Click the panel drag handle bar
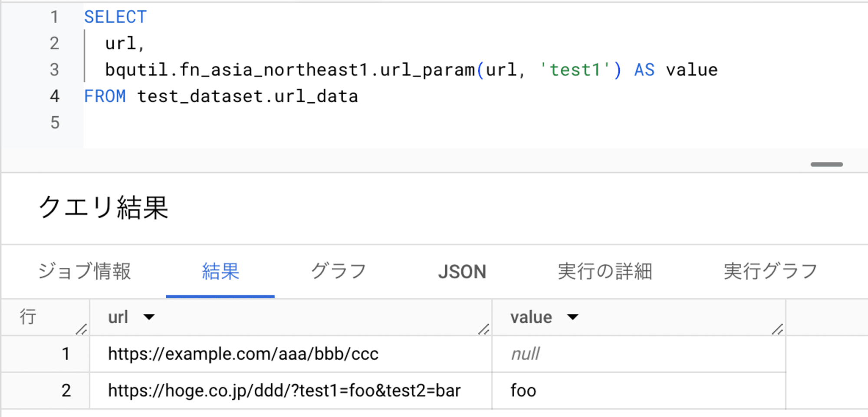Screen dimensions: 868x417 [x=826, y=164]
